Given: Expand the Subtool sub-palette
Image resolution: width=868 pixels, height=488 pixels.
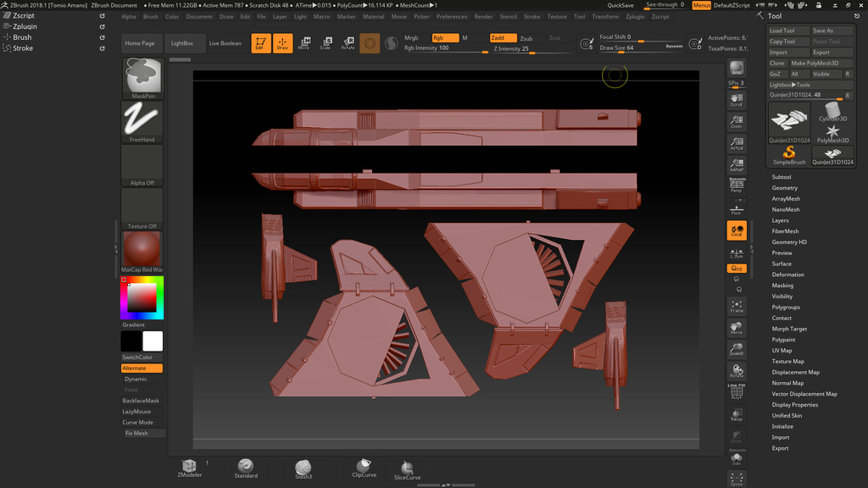Looking at the screenshot, I should click(x=781, y=177).
